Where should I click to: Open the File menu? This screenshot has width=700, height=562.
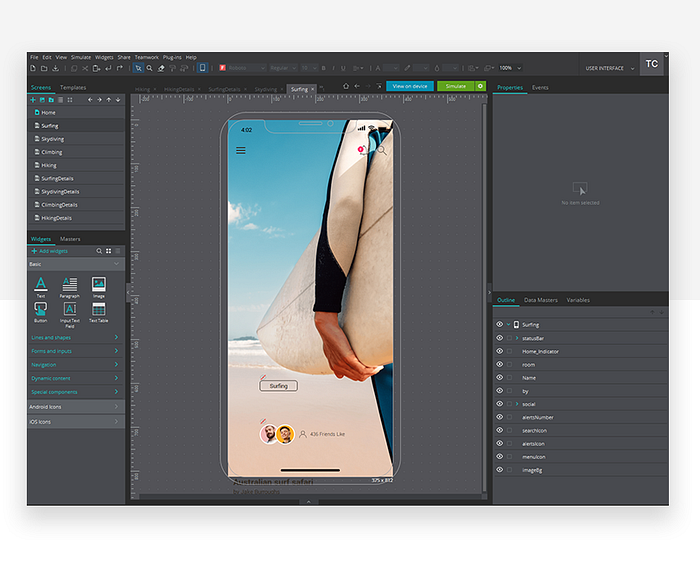click(34, 57)
